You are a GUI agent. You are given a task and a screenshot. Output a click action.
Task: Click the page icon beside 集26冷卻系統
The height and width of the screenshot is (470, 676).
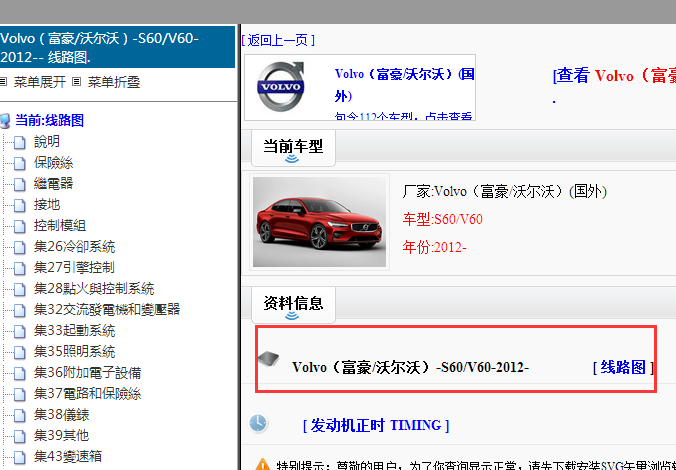[19, 247]
